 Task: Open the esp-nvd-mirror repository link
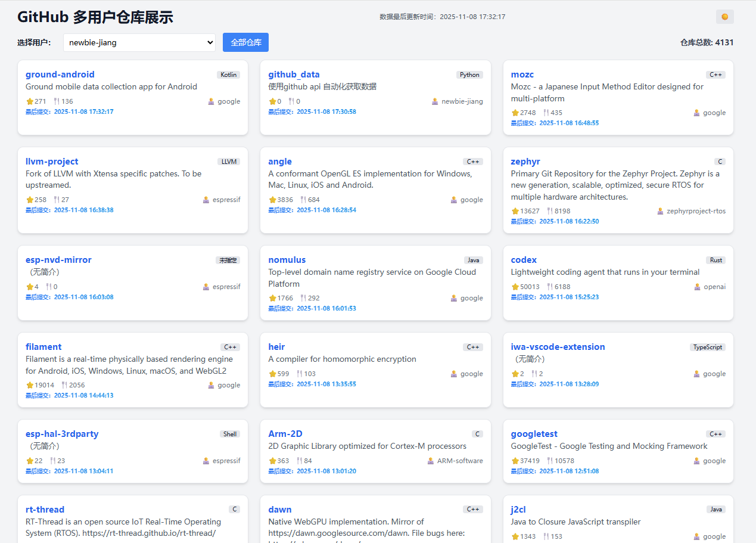point(58,260)
